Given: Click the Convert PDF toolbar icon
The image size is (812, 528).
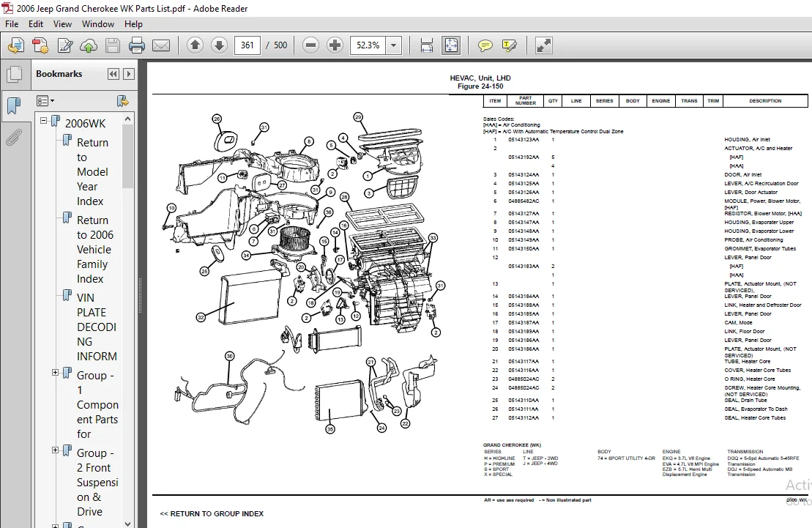Looking at the screenshot, I should (40, 45).
